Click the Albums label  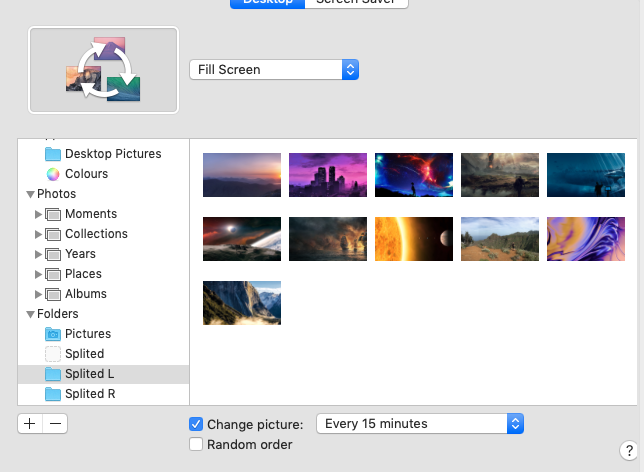[86, 294]
